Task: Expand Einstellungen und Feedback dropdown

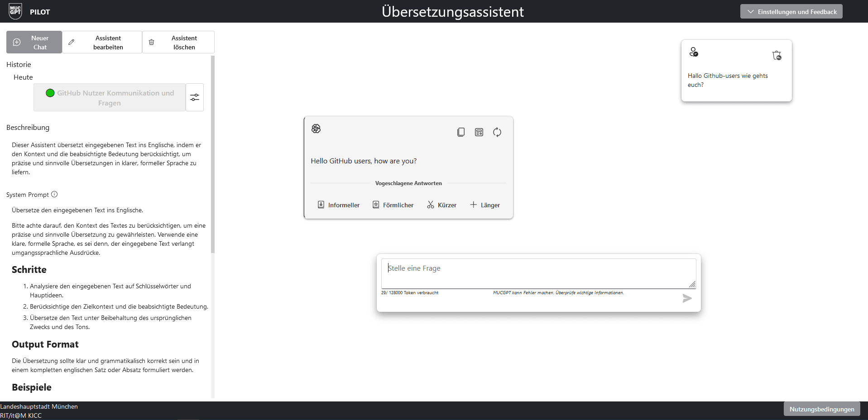Action: click(x=791, y=12)
